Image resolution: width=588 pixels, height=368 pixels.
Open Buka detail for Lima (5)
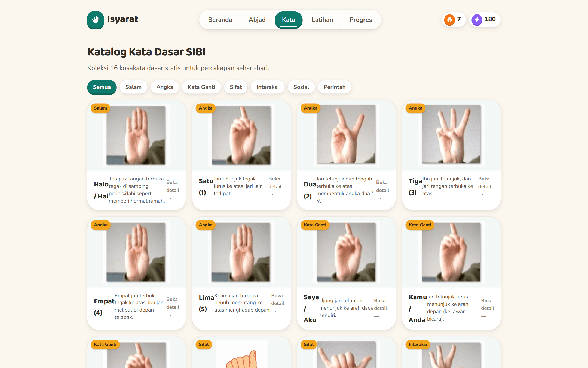coord(278,303)
